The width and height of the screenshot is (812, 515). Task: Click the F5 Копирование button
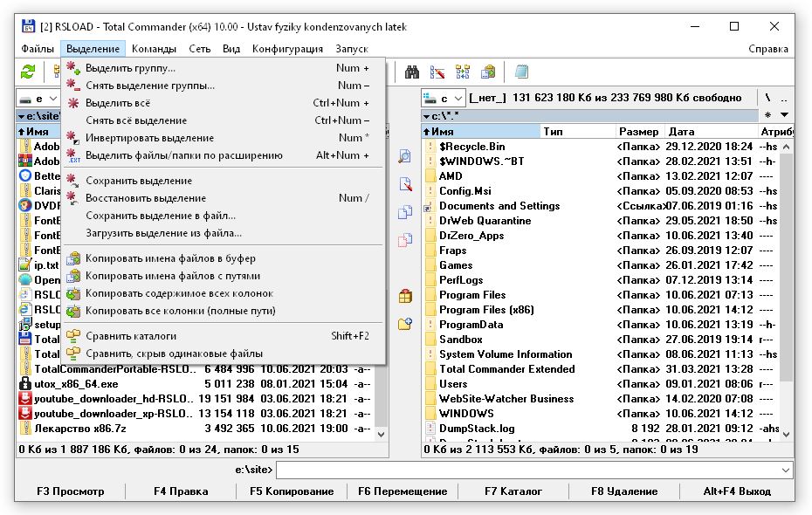click(292, 491)
